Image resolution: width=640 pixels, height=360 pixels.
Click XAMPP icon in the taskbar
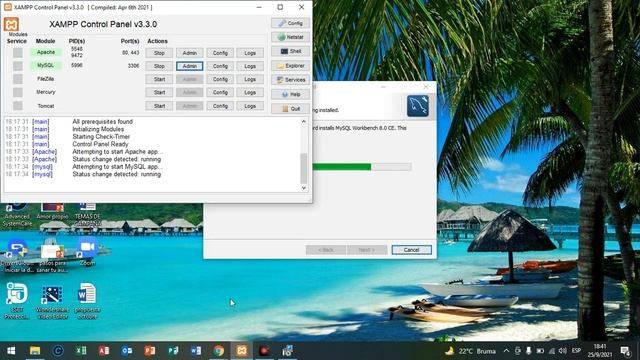click(x=242, y=351)
